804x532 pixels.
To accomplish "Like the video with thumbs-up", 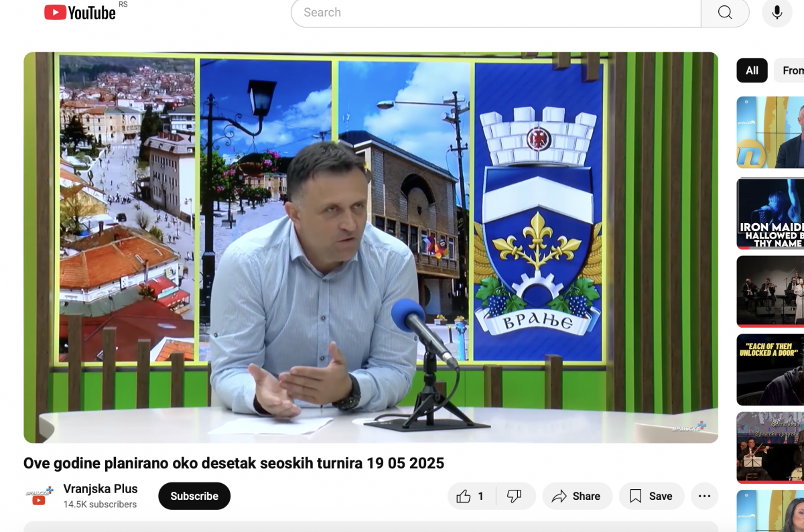I will point(471,496).
